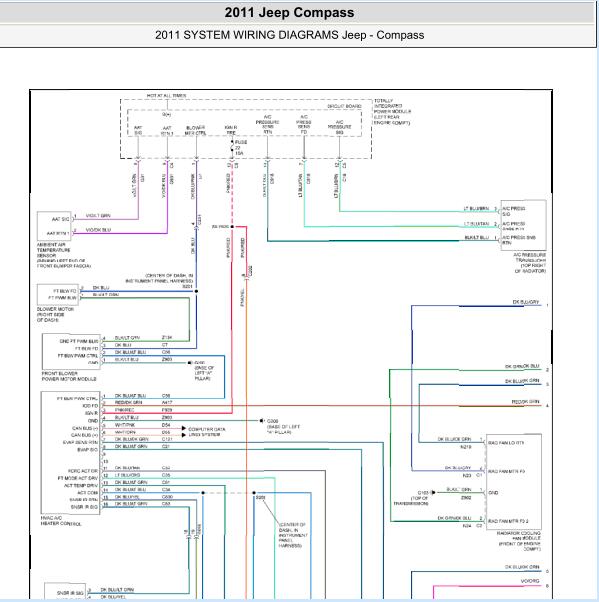Click the 'FT MODE ACT DRV' pin label

pos(78,478)
